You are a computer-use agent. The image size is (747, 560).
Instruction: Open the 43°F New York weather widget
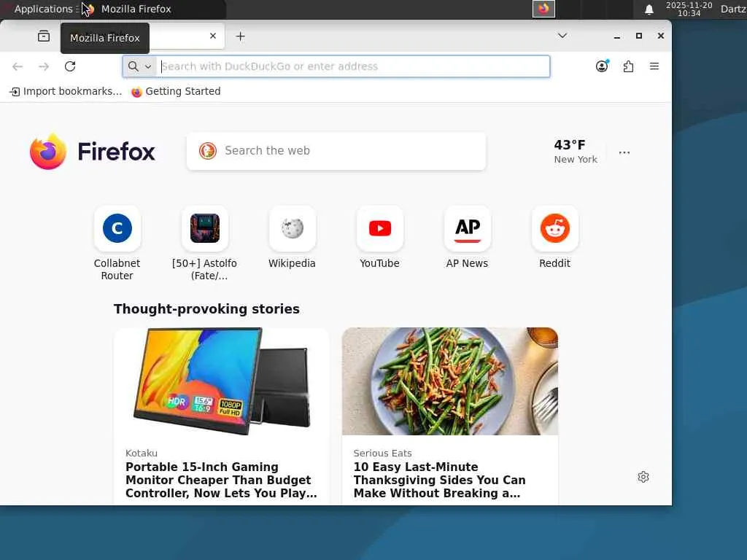[x=576, y=152]
